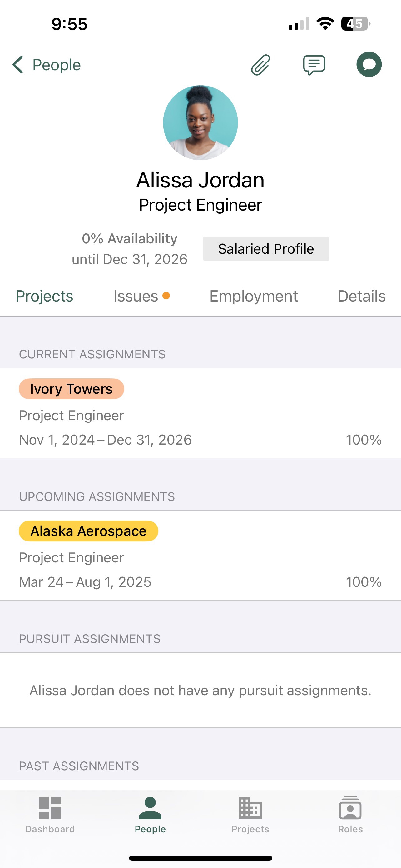Image resolution: width=401 pixels, height=868 pixels.
Task: Select the Projects tab under the profile
Action: 44,296
